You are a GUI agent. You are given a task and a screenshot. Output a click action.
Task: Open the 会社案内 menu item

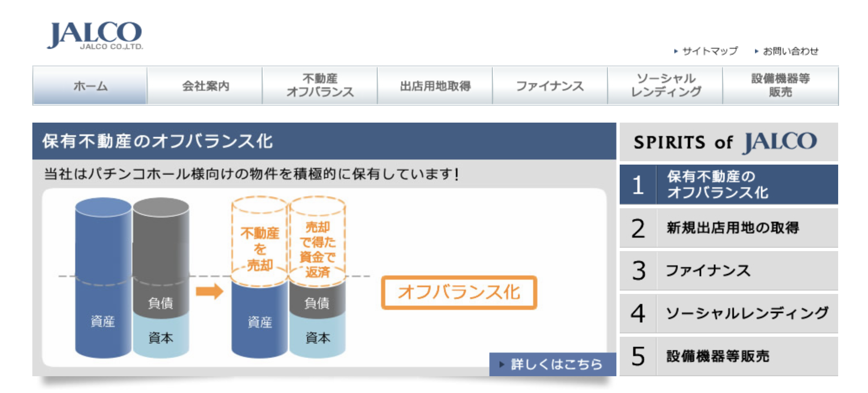point(205,86)
